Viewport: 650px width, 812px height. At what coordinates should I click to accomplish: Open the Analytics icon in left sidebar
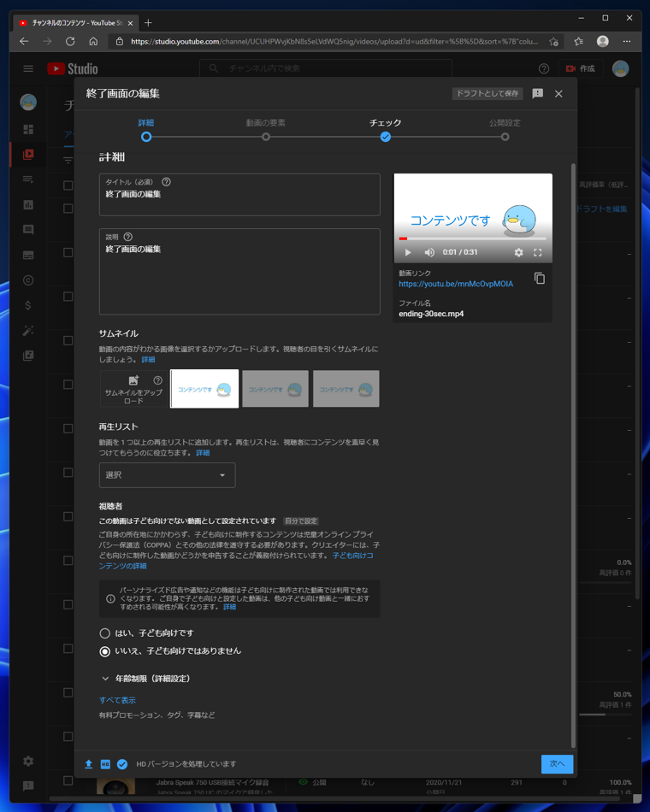coord(28,204)
